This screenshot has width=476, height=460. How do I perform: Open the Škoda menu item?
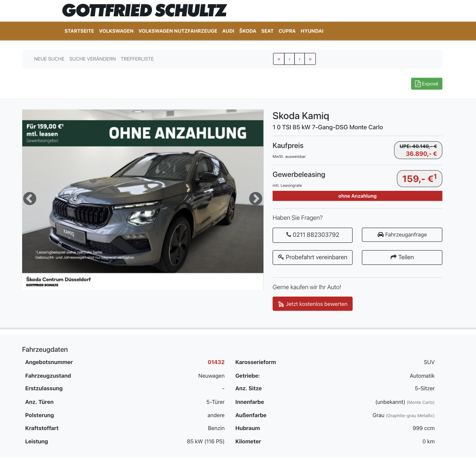pos(248,31)
